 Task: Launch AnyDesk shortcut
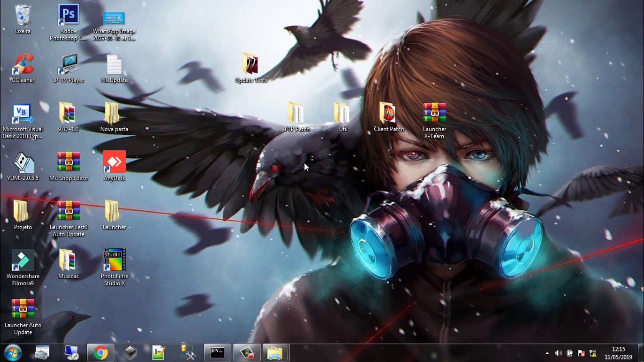tap(114, 166)
